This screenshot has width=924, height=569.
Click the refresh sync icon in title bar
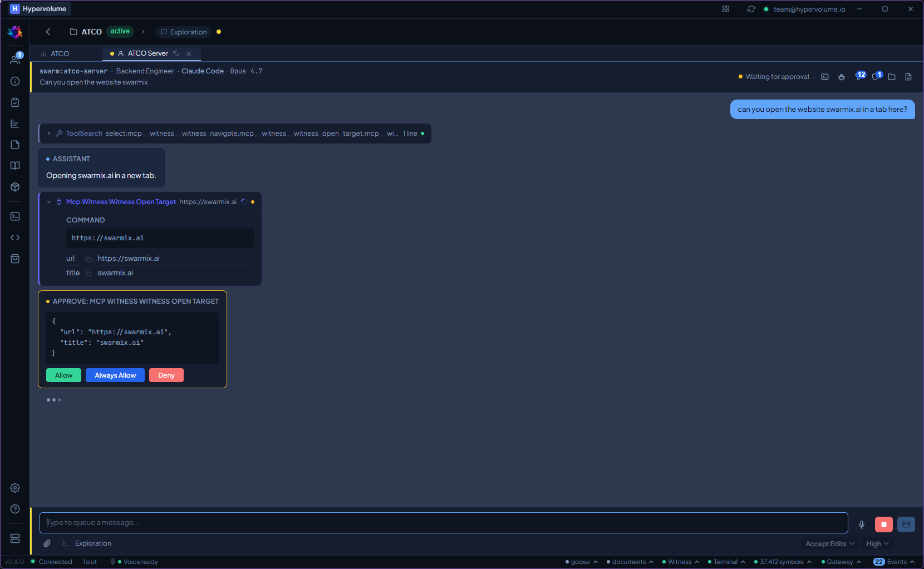(751, 9)
